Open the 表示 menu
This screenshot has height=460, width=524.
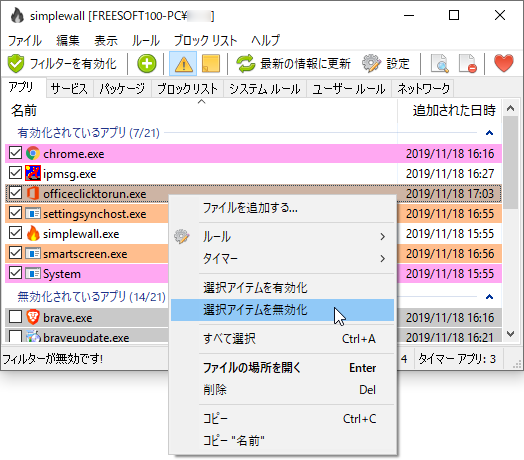click(106, 40)
